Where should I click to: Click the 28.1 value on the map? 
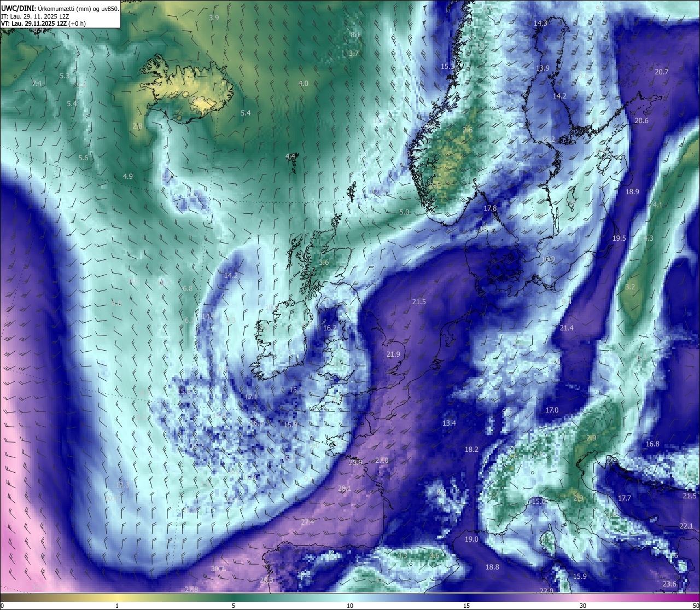345,489
